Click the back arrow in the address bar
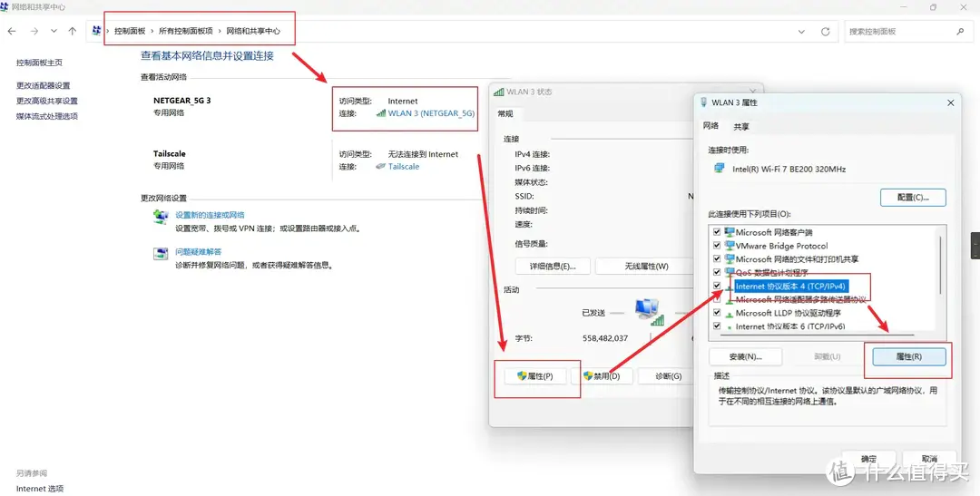980x496 pixels. coord(12,31)
